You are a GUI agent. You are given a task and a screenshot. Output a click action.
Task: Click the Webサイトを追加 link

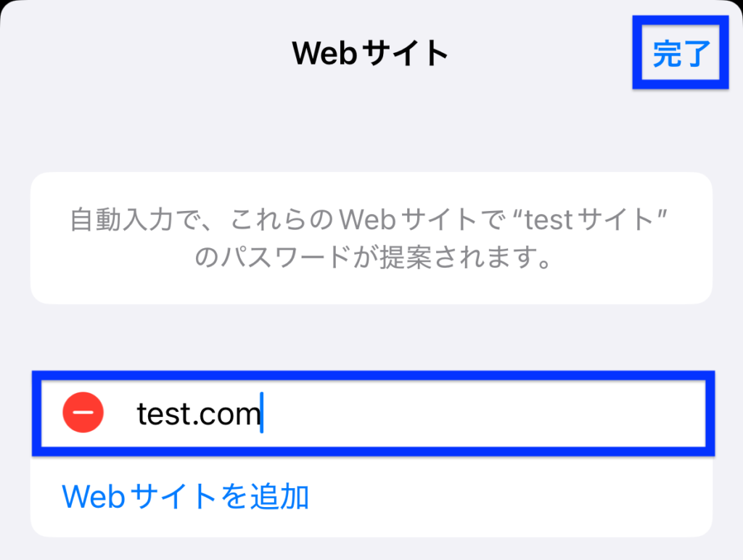click(x=185, y=496)
